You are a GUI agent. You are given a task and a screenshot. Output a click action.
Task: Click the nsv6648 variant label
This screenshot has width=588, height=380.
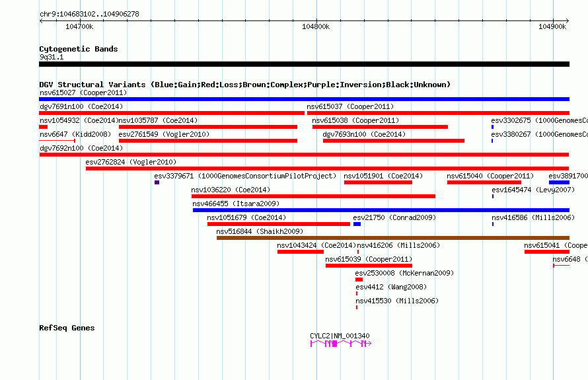click(x=570, y=259)
